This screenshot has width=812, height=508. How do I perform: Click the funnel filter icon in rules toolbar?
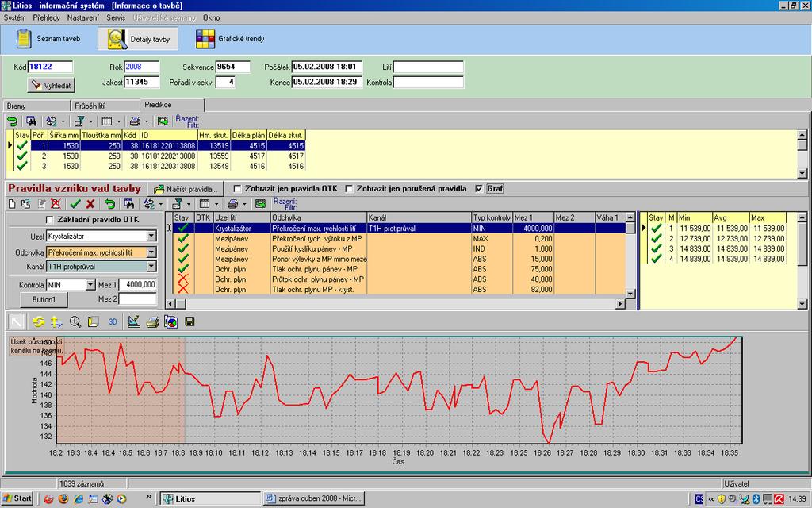tap(177, 204)
